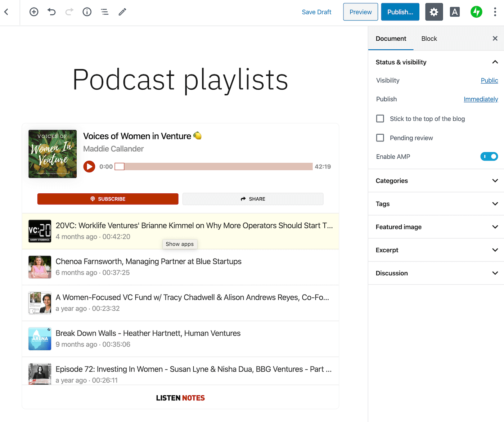Open the Add block inserter
The width and height of the screenshot is (504, 422).
coord(34,12)
